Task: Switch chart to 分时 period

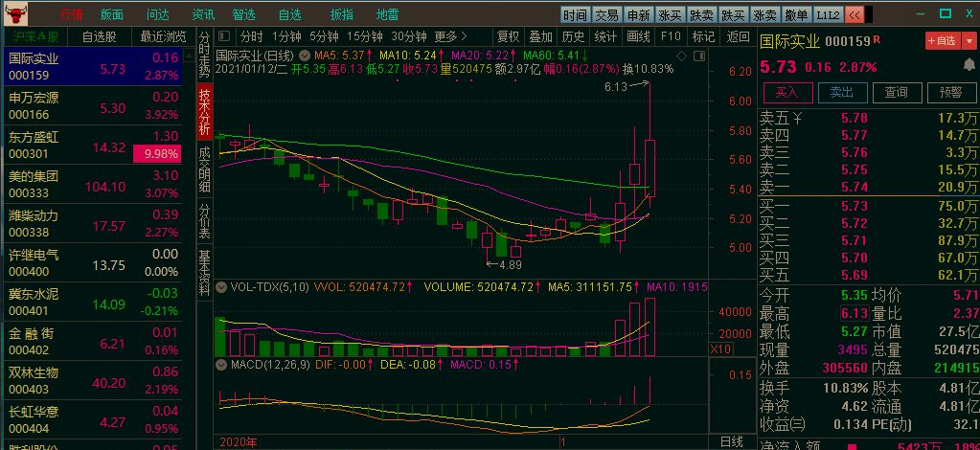Action: pyautogui.click(x=251, y=36)
